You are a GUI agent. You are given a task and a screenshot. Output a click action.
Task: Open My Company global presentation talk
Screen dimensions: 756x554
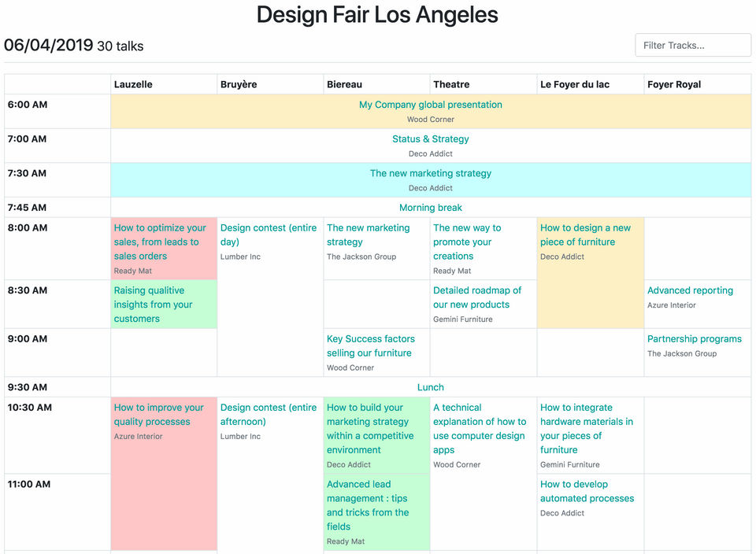coord(430,105)
